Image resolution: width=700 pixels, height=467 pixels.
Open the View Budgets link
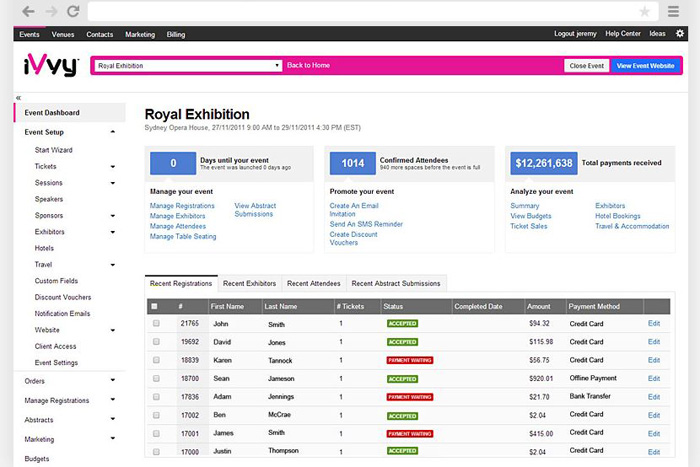pos(531,216)
